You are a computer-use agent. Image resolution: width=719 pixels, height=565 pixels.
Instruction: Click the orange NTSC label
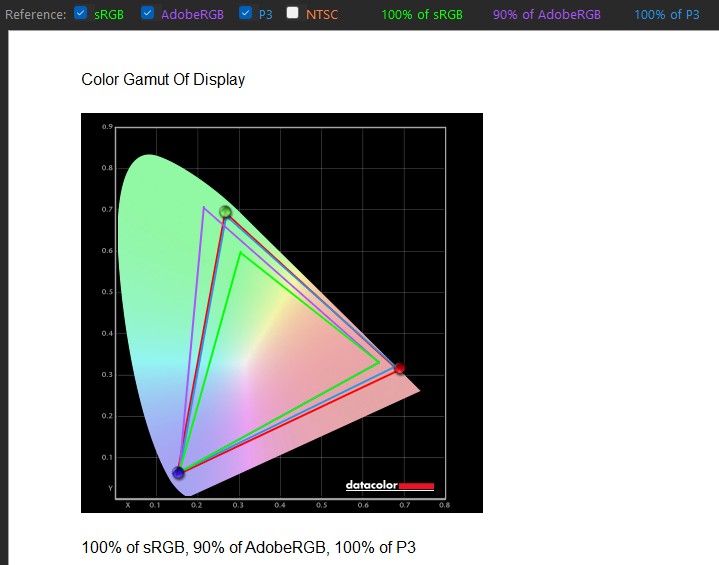point(321,15)
